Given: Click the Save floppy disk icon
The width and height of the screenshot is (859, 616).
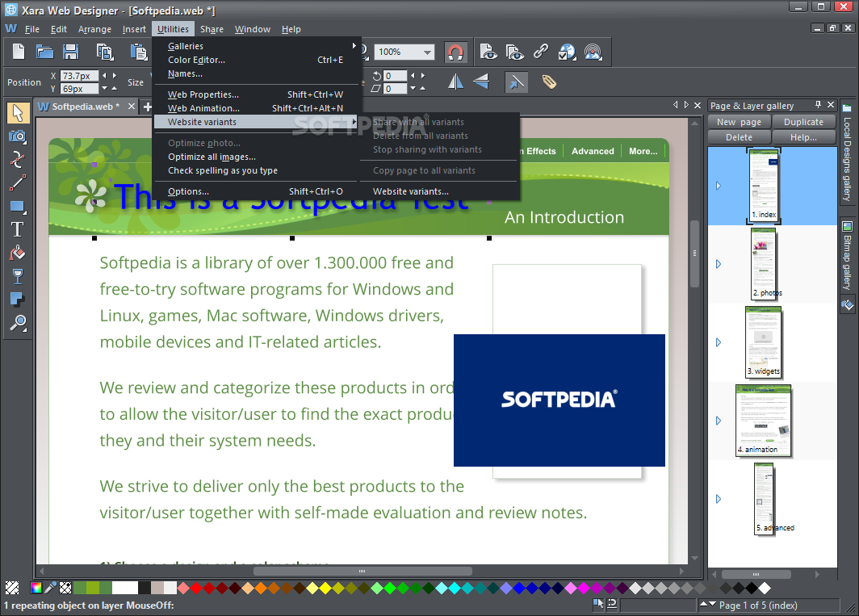Looking at the screenshot, I should click(x=71, y=52).
